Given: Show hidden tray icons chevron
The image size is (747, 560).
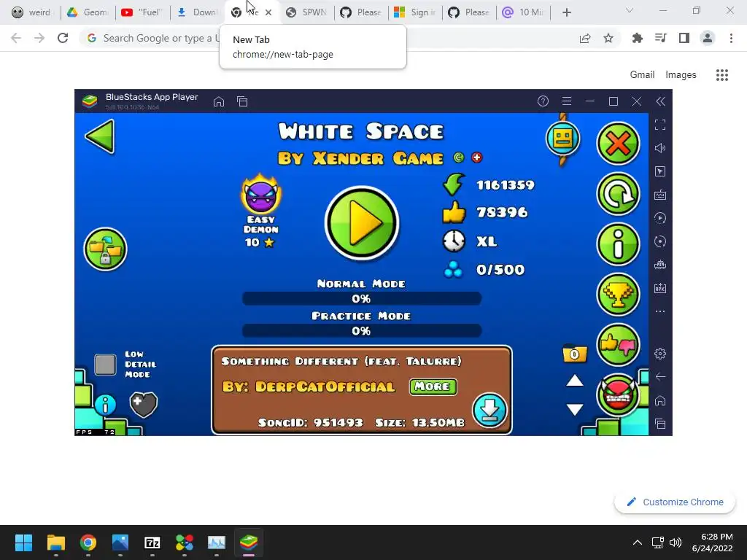Looking at the screenshot, I should [x=637, y=542].
